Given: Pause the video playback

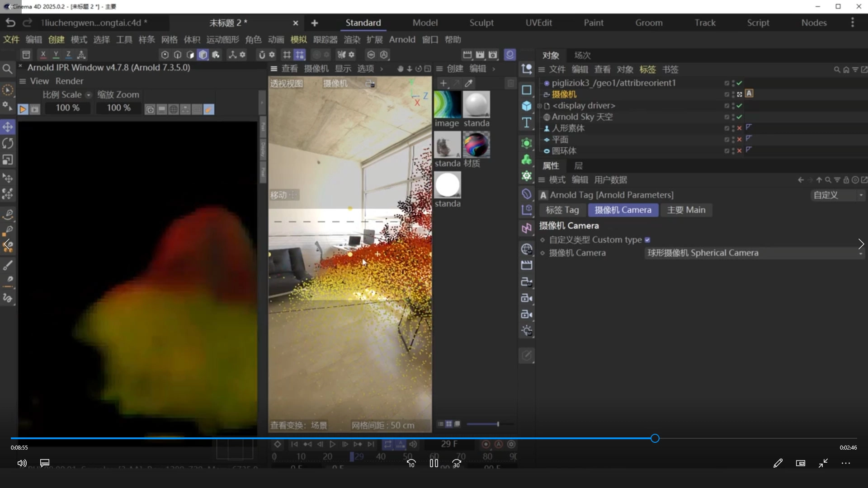Looking at the screenshot, I should [434, 463].
